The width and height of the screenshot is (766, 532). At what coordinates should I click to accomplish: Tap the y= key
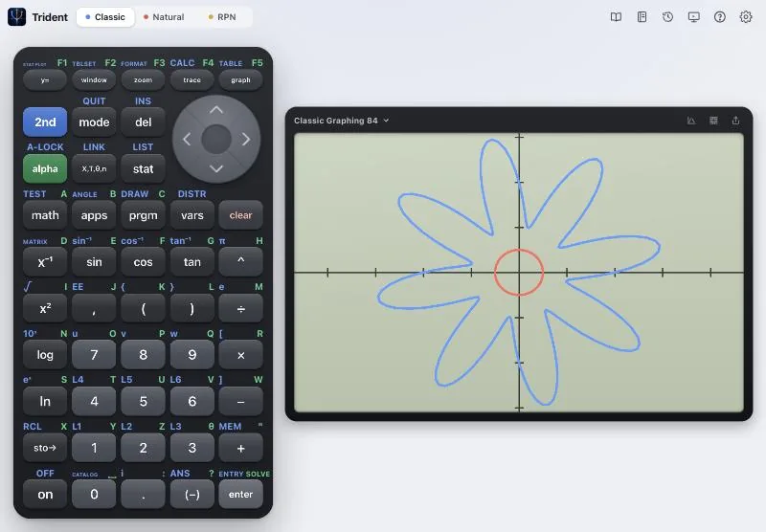(x=45, y=80)
